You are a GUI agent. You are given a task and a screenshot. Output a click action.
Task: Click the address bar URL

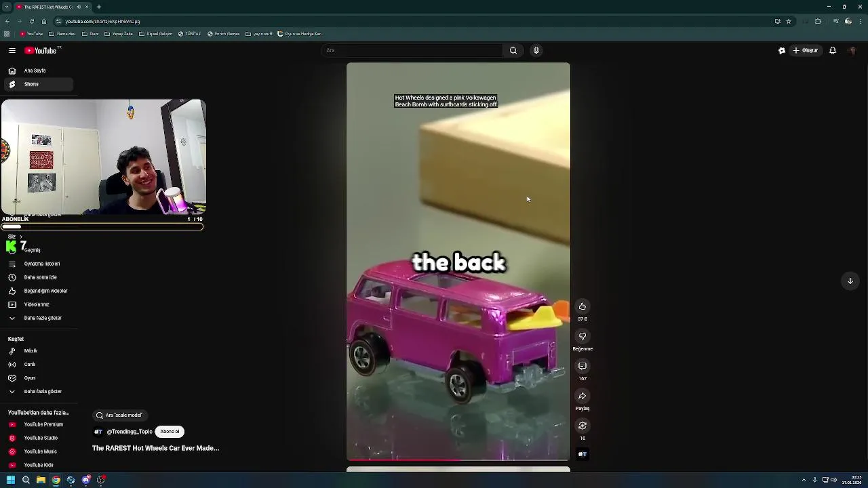tap(102, 21)
